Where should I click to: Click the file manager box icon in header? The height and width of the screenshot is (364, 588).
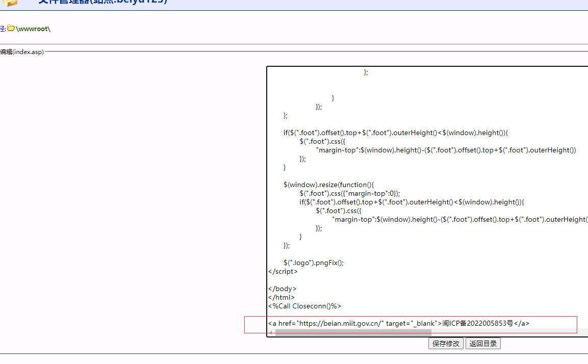(x=9, y=3)
